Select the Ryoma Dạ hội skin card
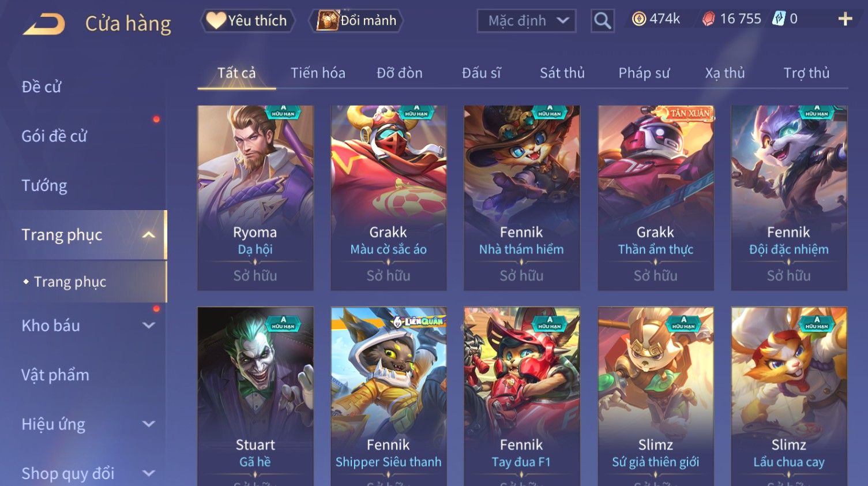 pyautogui.click(x=255, y=197)
